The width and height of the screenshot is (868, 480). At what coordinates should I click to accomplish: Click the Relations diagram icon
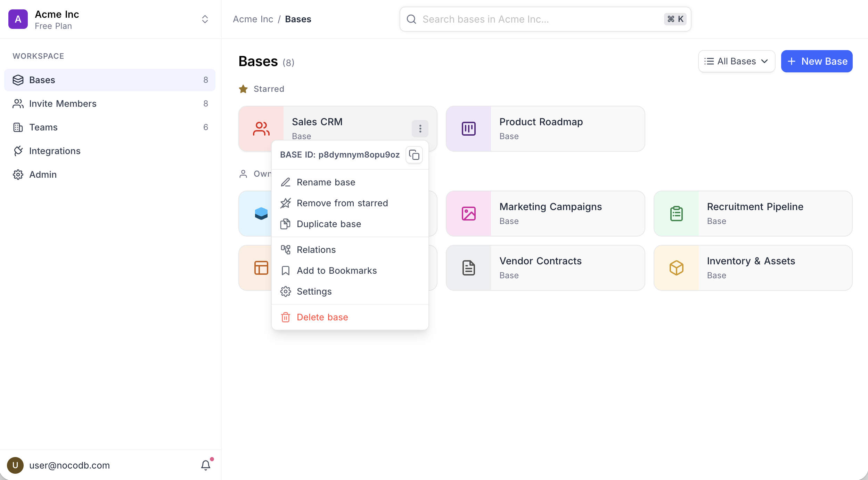(x=286, y=250)
